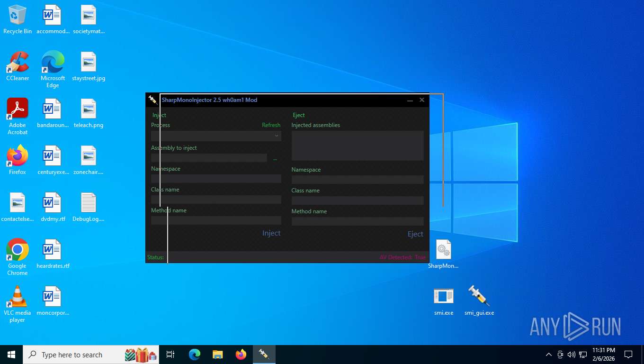Click the Refresh process list link
Image resolution: width=644 pixels, height=364 pixels.
271,125
